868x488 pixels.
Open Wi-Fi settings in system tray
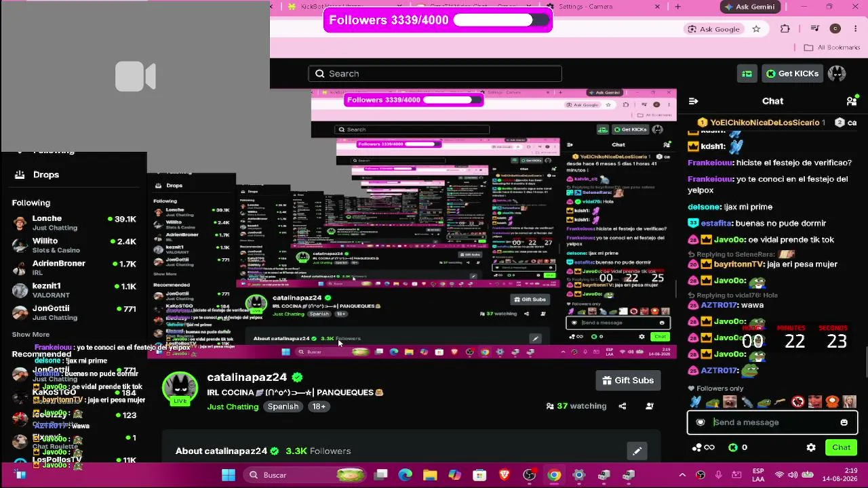point(779,475)
